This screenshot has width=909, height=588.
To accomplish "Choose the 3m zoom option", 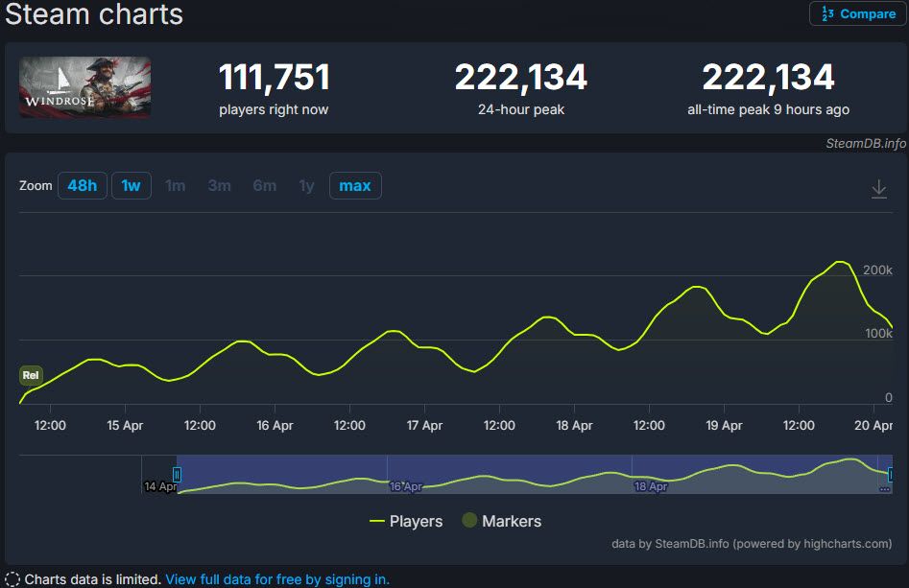I will click(219, 185).
